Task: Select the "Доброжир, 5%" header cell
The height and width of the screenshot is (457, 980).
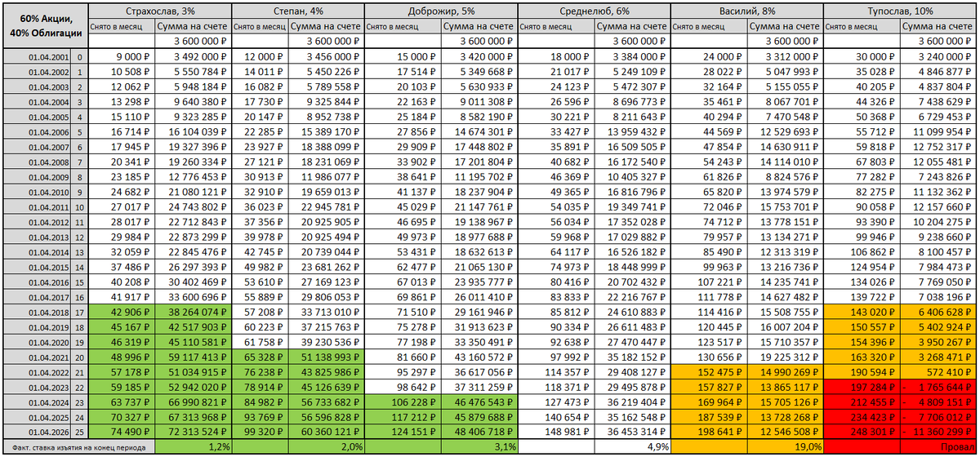Action: [x=441, y=11]
